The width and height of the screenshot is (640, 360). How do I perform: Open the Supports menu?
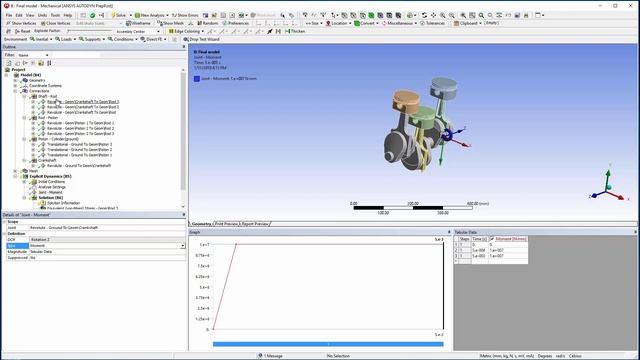[x=91, y=39]
